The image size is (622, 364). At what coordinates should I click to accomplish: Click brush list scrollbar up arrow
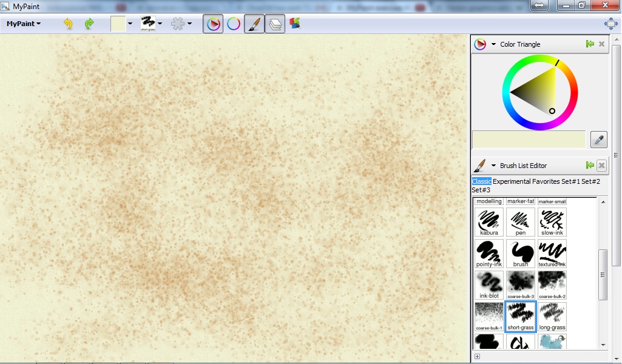click(603, 202)
